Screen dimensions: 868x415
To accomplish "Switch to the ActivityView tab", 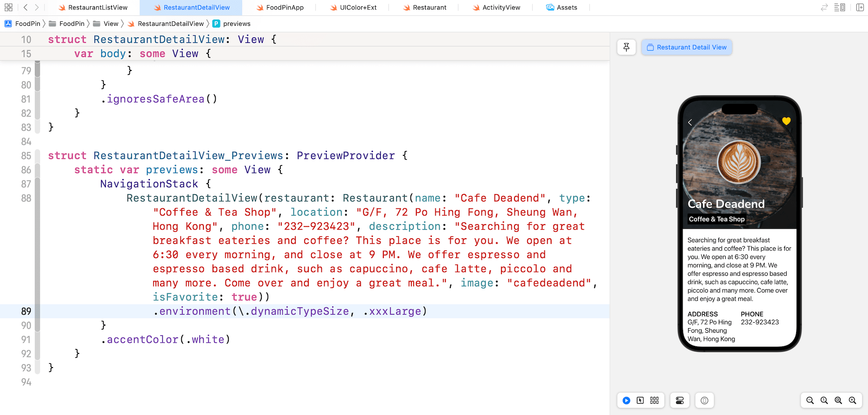I will 496,7.
